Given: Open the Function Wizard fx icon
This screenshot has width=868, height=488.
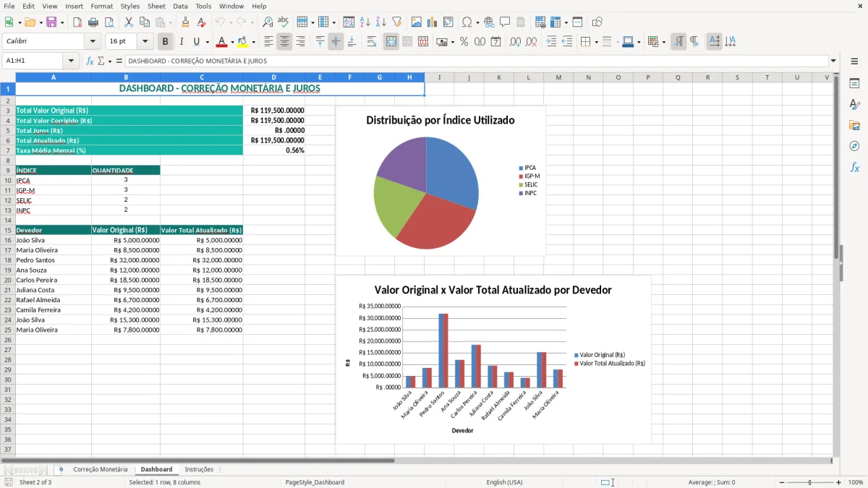Looking at the screenshot, I should [x=90, y=61].
